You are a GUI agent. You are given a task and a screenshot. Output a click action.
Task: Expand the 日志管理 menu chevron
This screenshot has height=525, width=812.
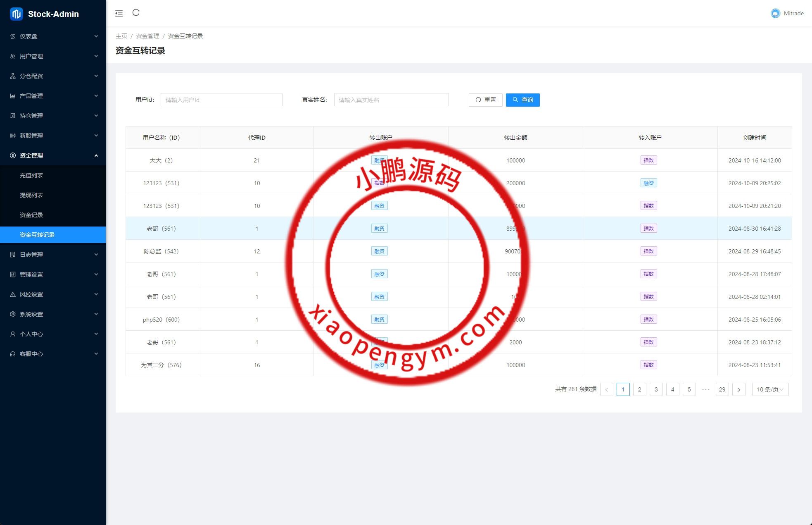(x=96, y=255)
